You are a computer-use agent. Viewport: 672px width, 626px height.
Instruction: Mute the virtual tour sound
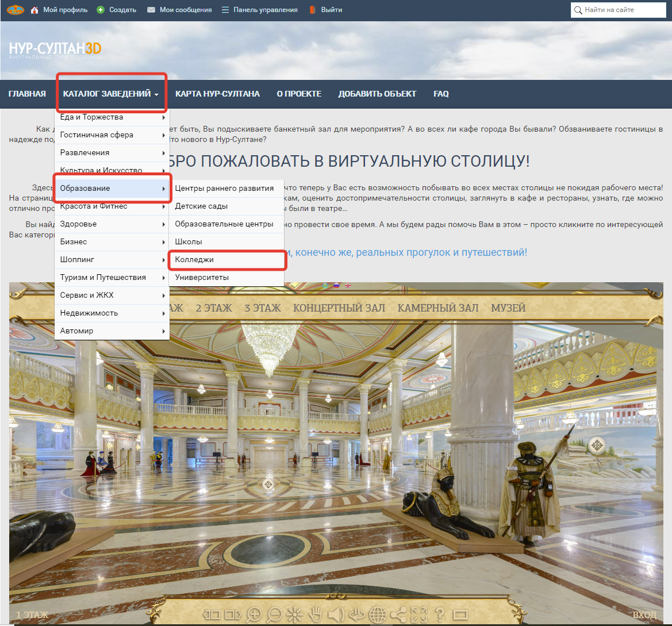[336, 615]
